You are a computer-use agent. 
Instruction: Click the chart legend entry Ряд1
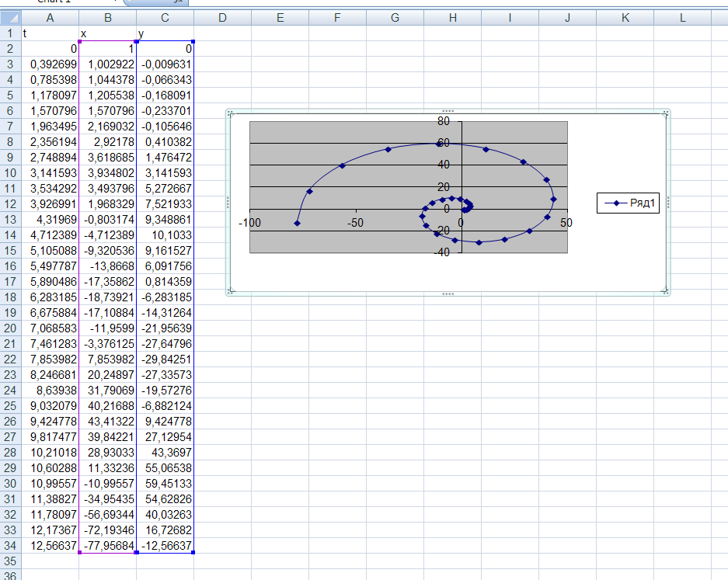(x=629, y=203)
